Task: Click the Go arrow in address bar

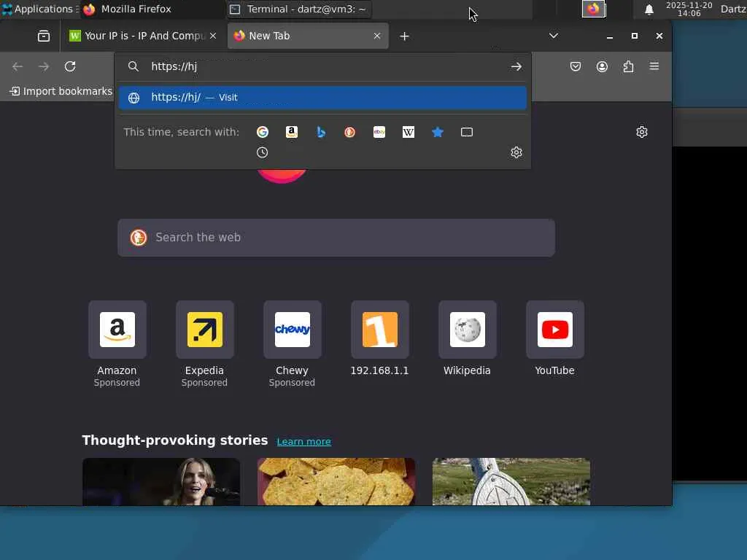Action: click(x=516, y=66)
